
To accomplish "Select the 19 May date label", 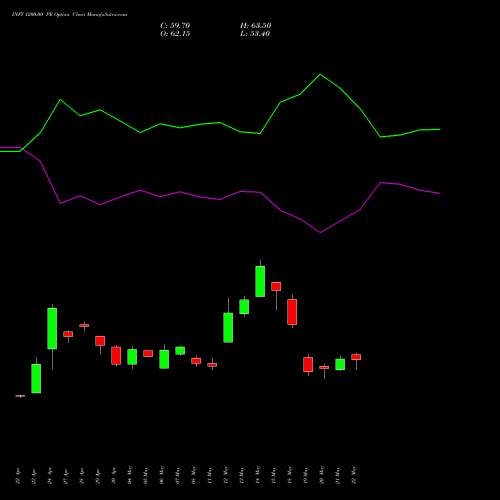I will [x=306, y=475].
